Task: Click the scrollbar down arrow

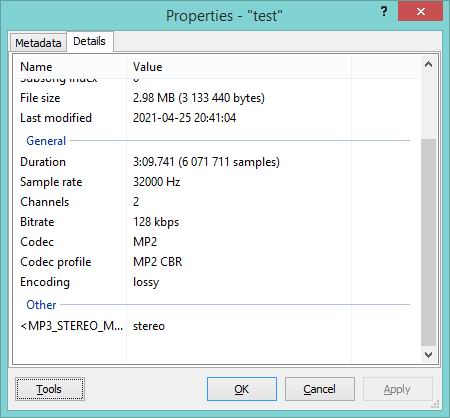Action: point(428,355)
